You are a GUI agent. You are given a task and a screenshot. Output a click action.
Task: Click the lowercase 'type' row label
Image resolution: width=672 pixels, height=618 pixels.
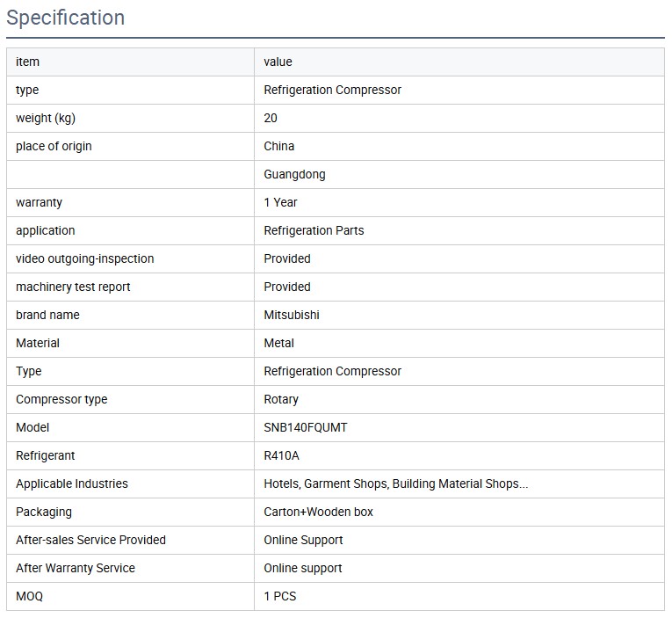click(27, 90)
